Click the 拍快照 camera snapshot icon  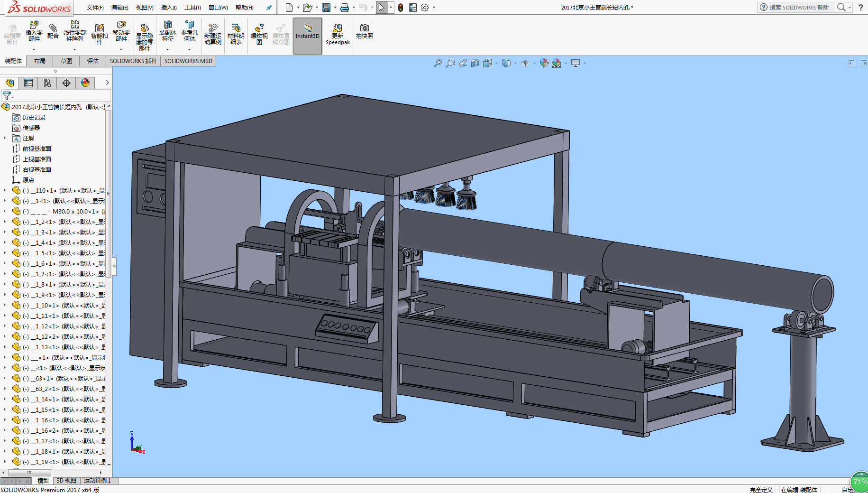pos(364,31)
